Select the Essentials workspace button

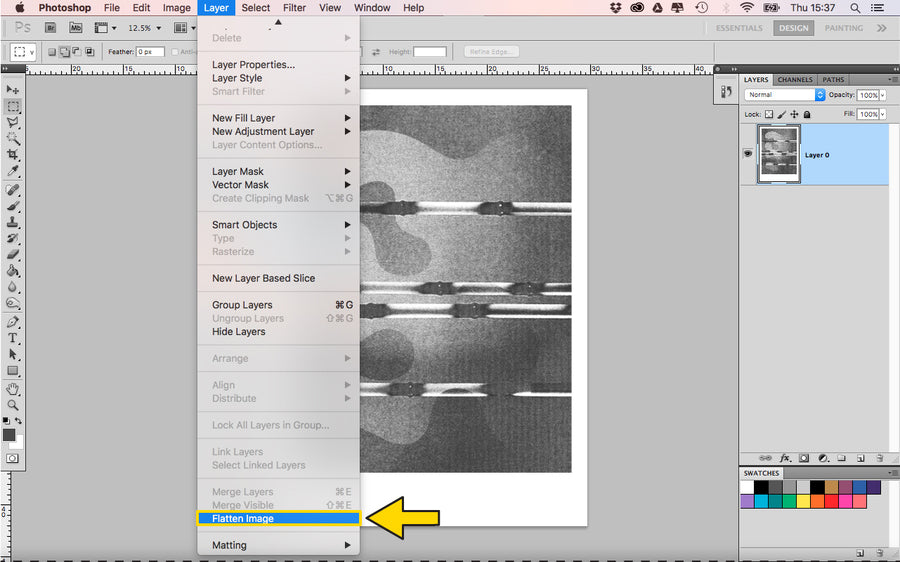739,28
